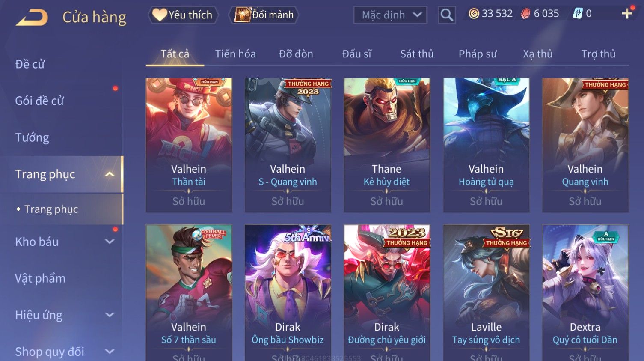The height and width of the screenshot is (361, 644).
Task: Expand the Shop quy đổi section
Action: [110, 352]
